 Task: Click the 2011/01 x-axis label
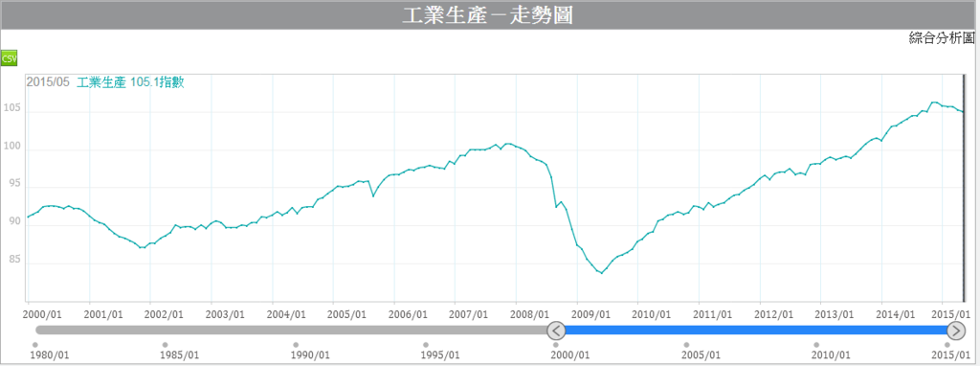tap(712, 313)
